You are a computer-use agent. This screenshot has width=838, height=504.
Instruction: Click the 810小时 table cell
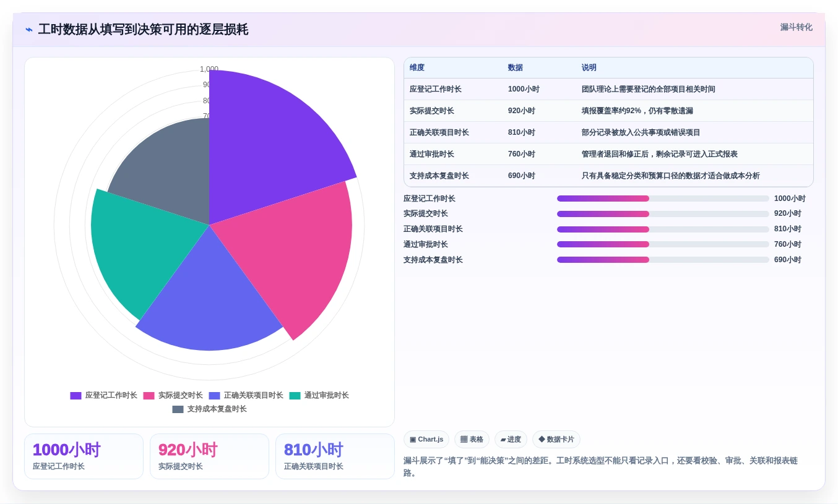pos(522,132)
